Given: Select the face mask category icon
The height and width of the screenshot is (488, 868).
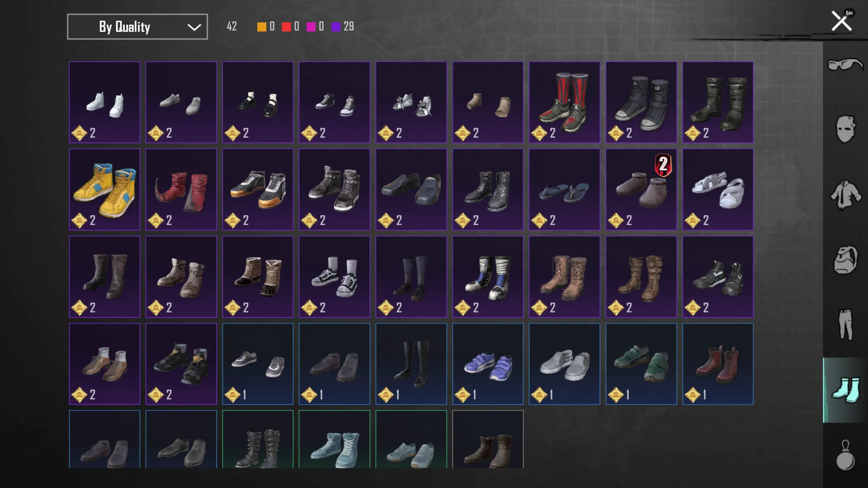Looking at the screenshot, I should tap(845, 129).
